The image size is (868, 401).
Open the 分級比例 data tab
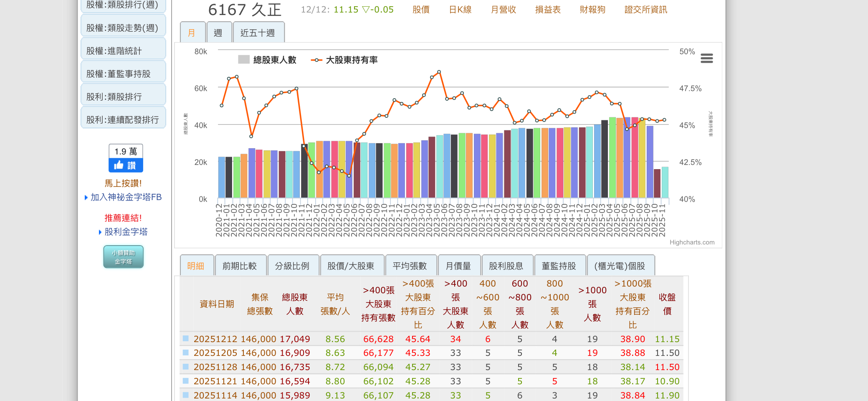click(x=292, y=266)
